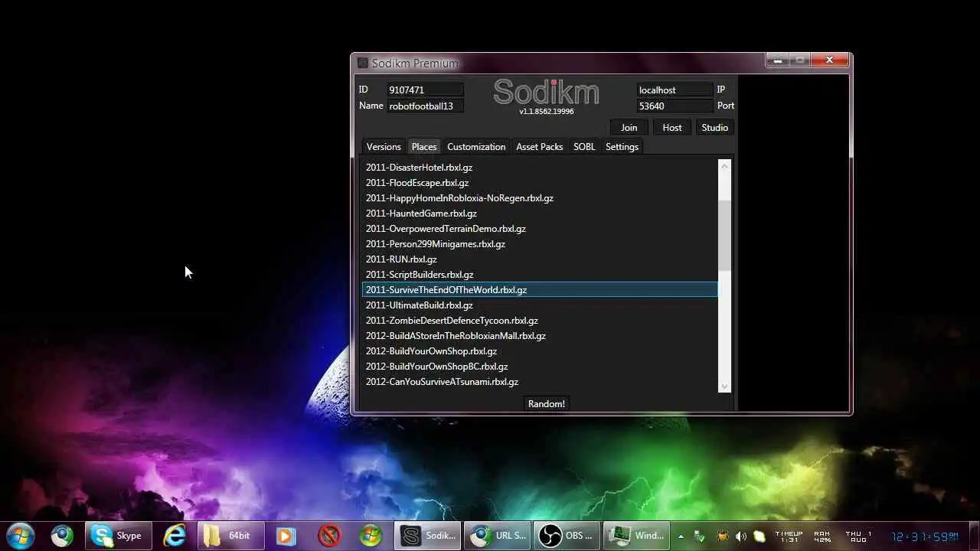Open the Customization tab
Screen dimensions: 980x551
476,147
